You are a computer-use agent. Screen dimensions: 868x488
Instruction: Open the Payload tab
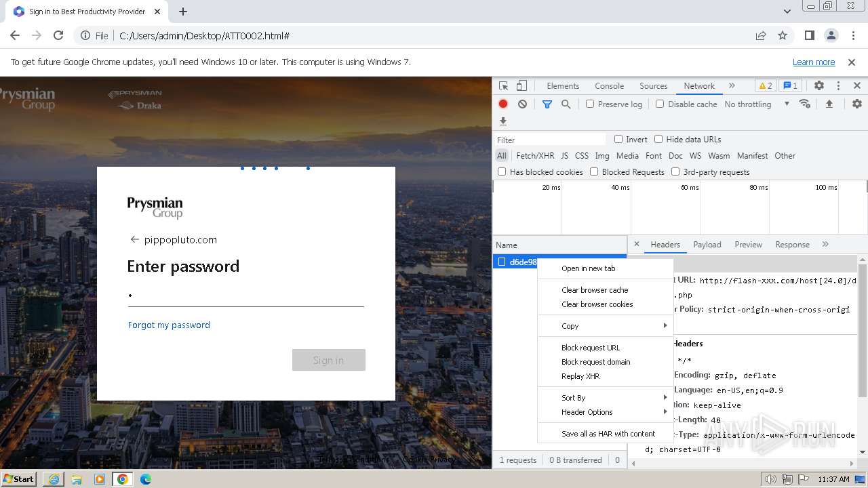[x=707, y=245]
